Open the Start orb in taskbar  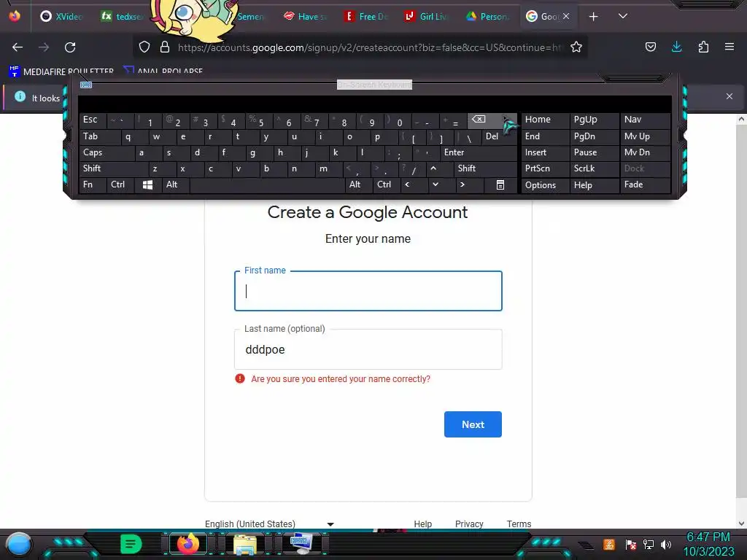(19, 544)
